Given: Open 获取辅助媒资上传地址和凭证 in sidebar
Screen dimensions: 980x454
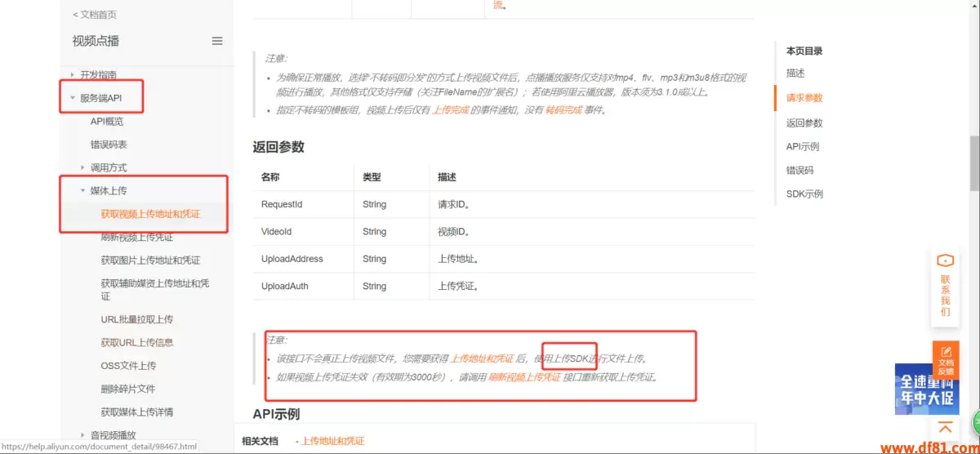Looking at the screenshot, I should point(155,290).
